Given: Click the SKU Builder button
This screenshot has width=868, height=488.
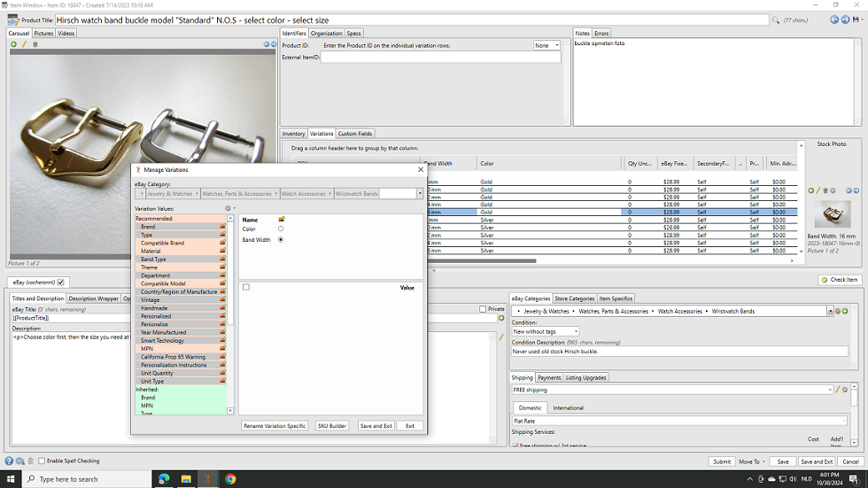Looking at the screenshot, I should tap(331, 426).
